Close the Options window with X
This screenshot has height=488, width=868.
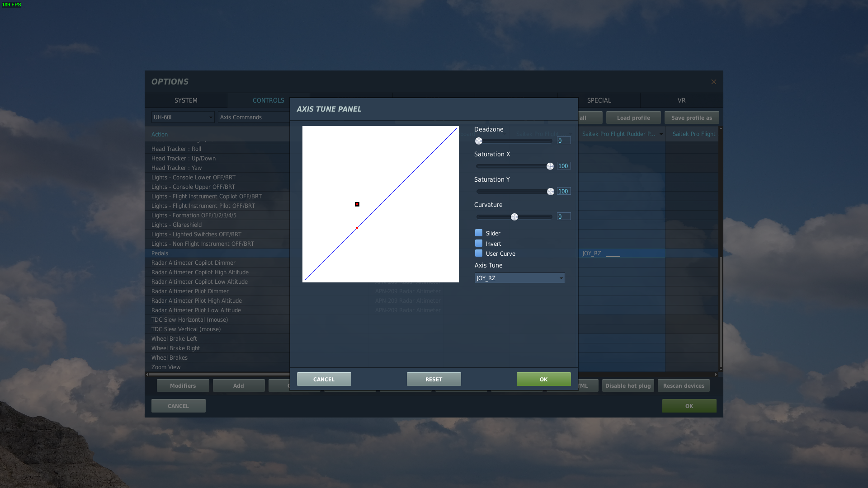pyautogui.click(x=713, y=82)
